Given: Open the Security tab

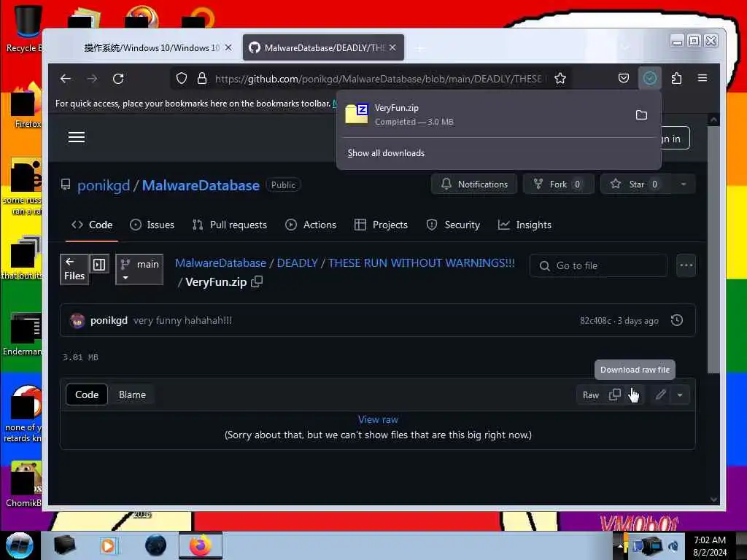Looking at the screenshot, I should pos(453,225).
